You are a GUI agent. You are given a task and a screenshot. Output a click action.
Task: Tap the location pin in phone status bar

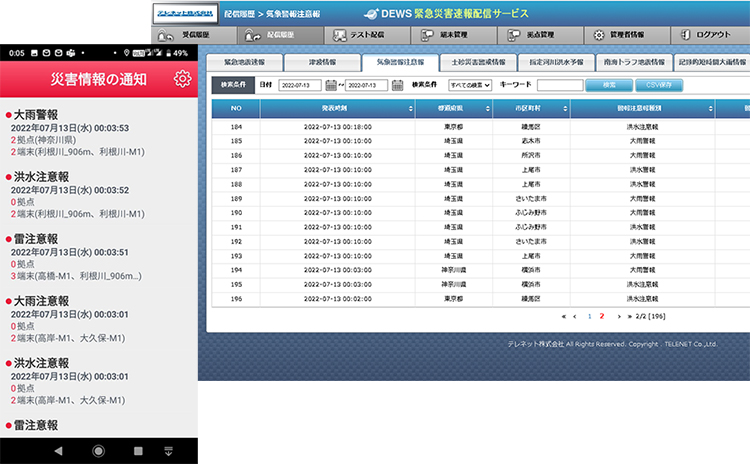pos(126,53)
